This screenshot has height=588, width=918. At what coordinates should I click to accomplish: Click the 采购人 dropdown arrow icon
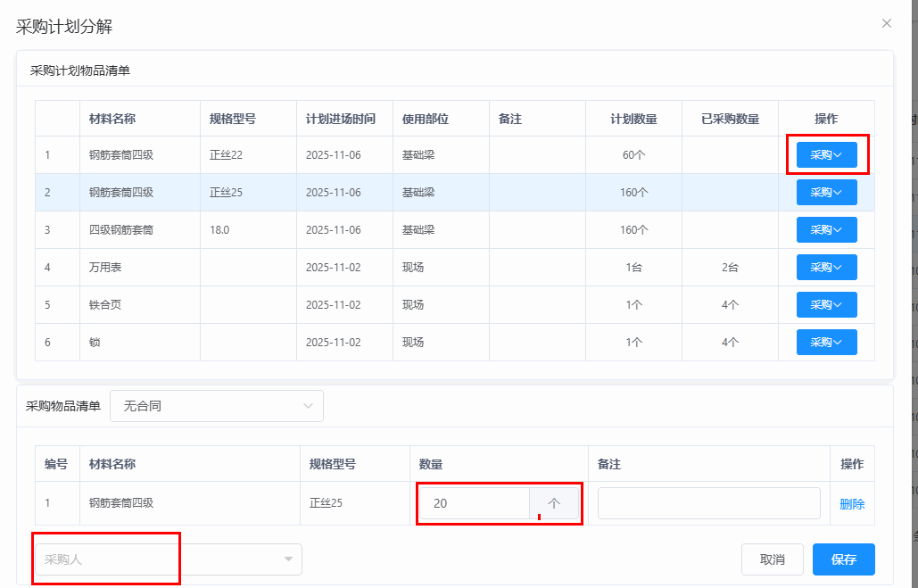288,559
